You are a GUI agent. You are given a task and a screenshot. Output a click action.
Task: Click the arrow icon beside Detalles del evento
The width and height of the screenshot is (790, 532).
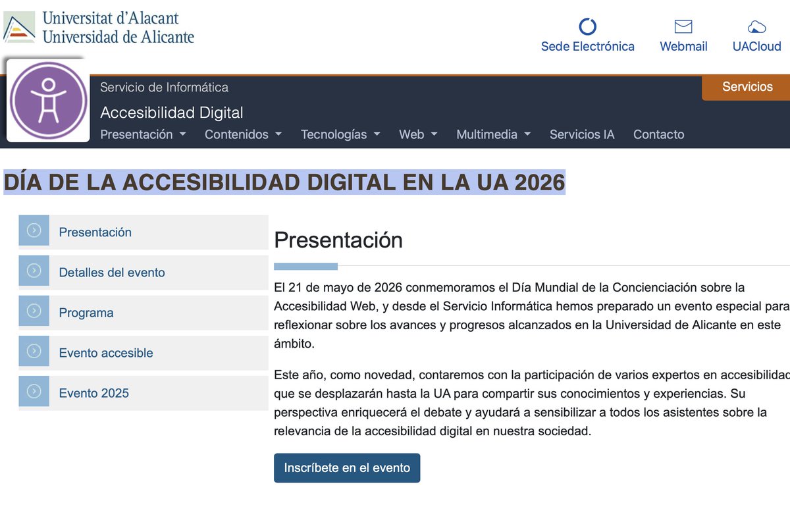pos(34,271)
